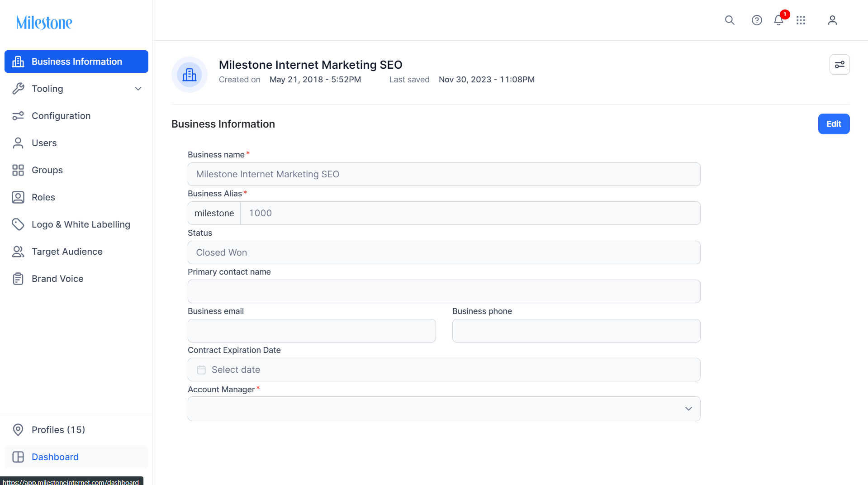Click the Milestone logo
Image resolution: width=868 pixels, height=485 pixels.
coord(44,22)
